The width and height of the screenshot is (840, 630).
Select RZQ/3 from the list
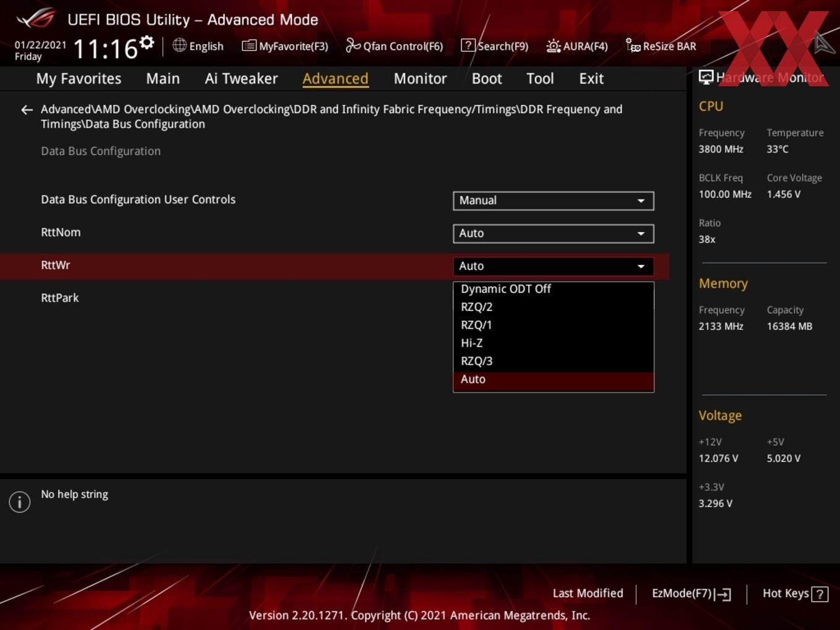pos(553,361)
